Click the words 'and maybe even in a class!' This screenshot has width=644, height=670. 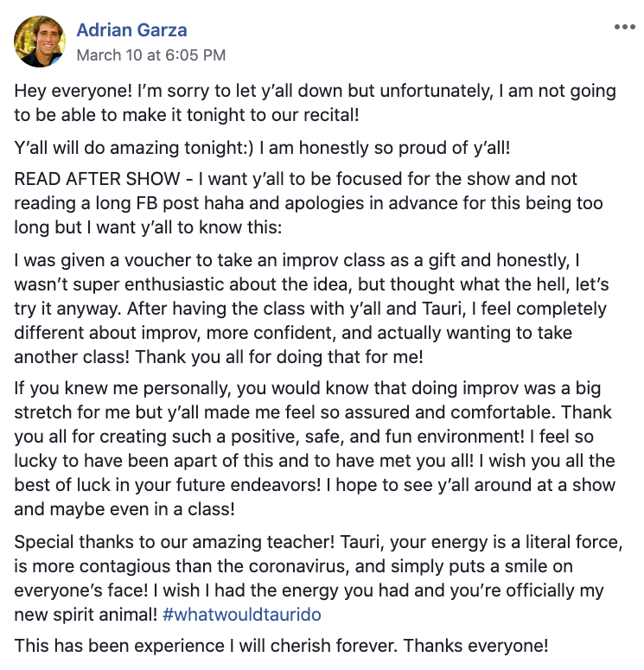(x=124, y=509)
